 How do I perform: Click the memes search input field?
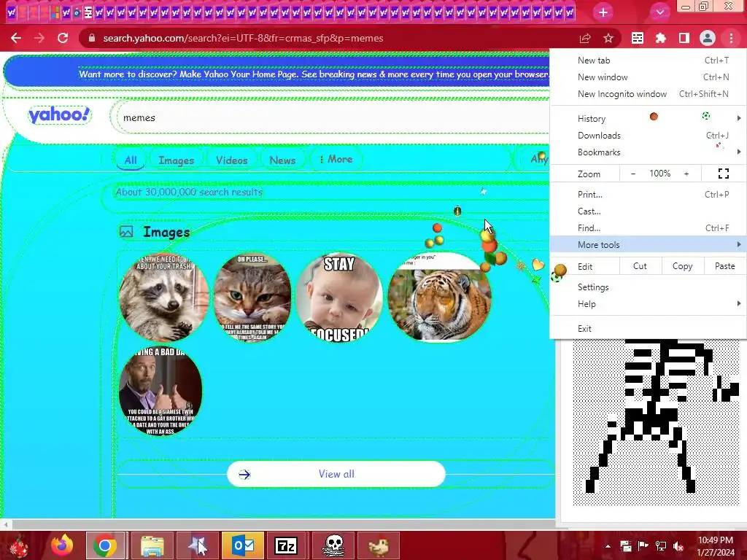pos(333,117)
